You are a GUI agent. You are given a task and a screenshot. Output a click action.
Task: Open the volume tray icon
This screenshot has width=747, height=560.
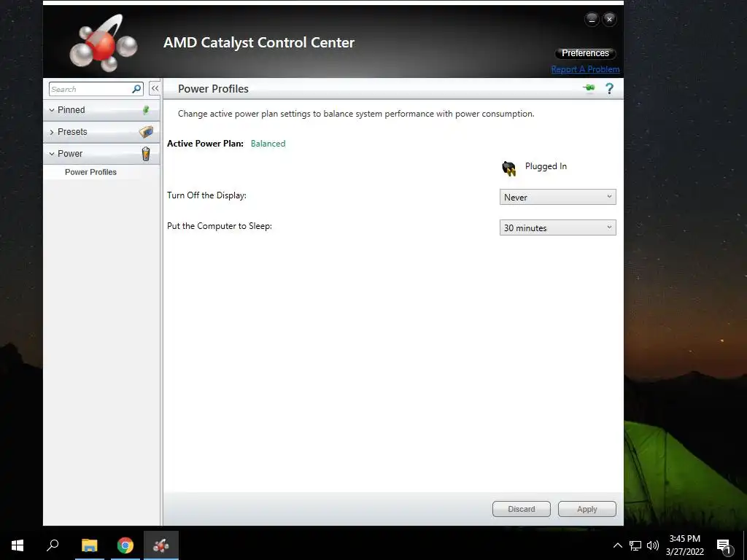[x=653, y=545]
